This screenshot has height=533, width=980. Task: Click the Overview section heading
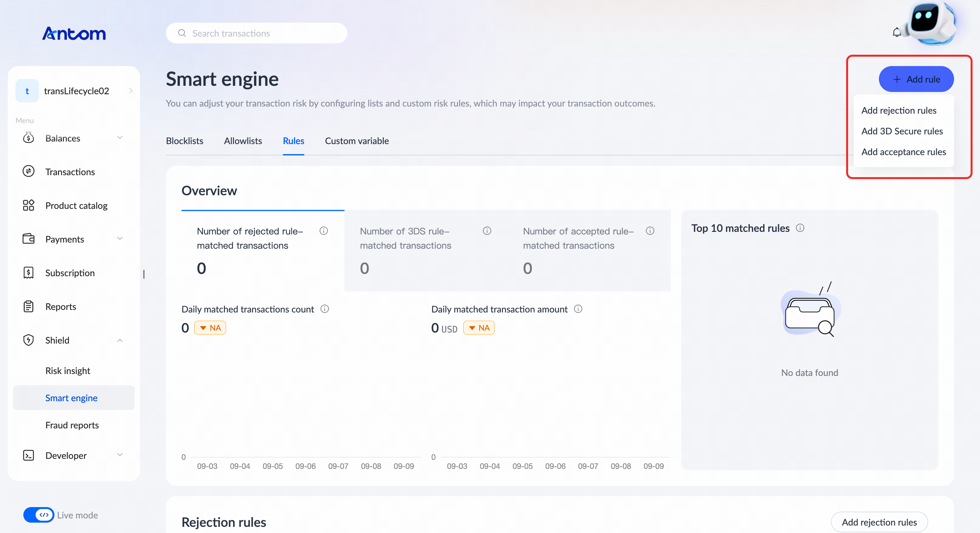[209, 190]
